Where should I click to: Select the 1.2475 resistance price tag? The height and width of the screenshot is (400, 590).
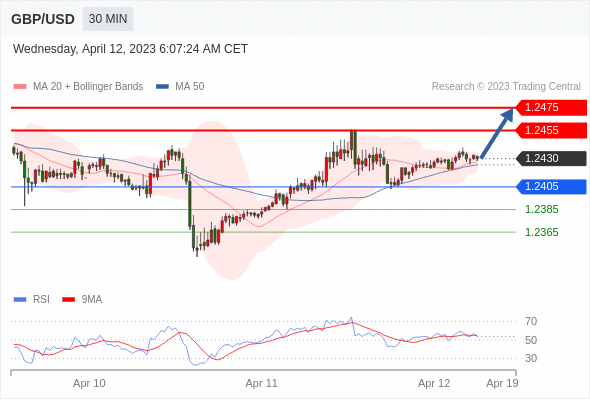(x=551, y=108)
